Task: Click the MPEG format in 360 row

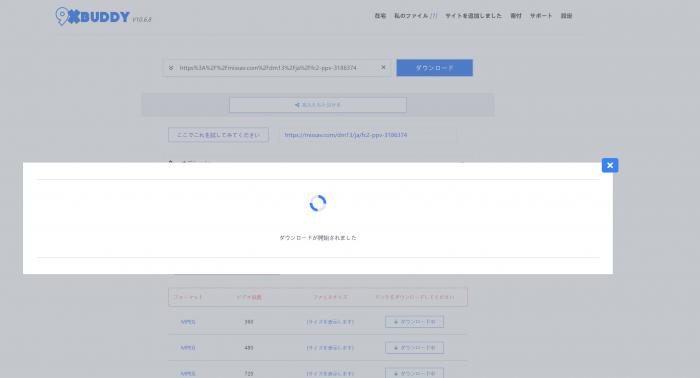Action: [188, 322]
